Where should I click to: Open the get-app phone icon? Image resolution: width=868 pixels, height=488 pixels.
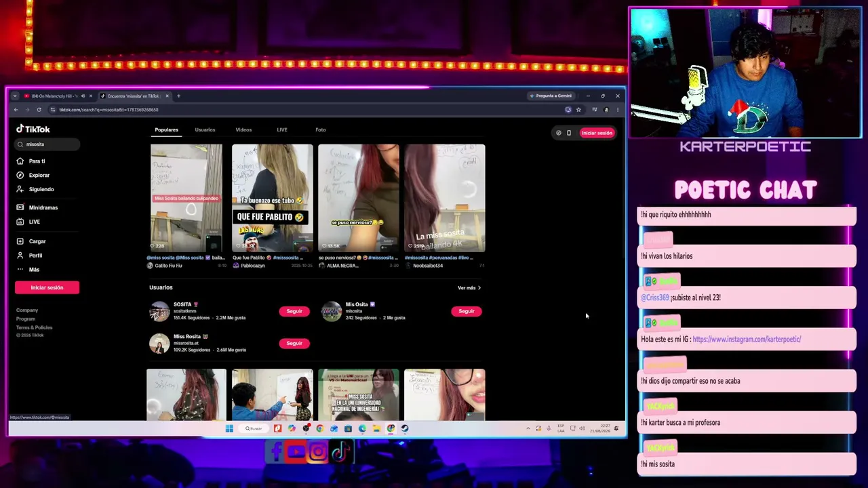tap(569, 133)
